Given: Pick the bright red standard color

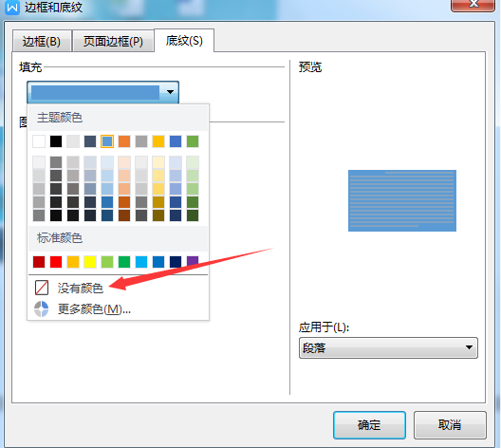Looking at the screenshot, I should click(56, 262).
